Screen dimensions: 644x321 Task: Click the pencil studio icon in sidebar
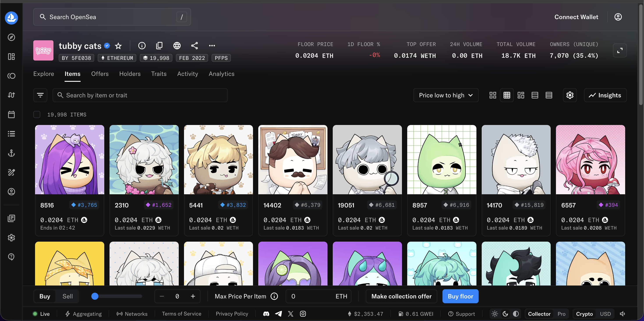(x=11, y=172)
